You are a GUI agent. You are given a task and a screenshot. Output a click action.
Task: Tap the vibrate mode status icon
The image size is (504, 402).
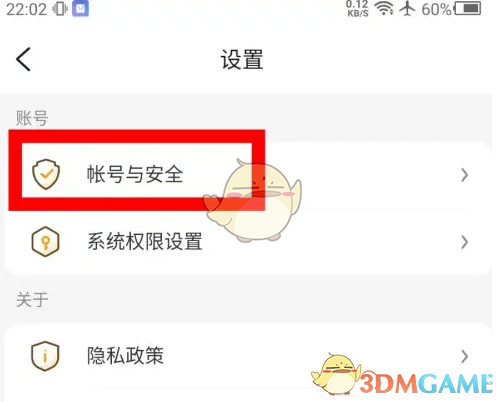tap(60, 9)
